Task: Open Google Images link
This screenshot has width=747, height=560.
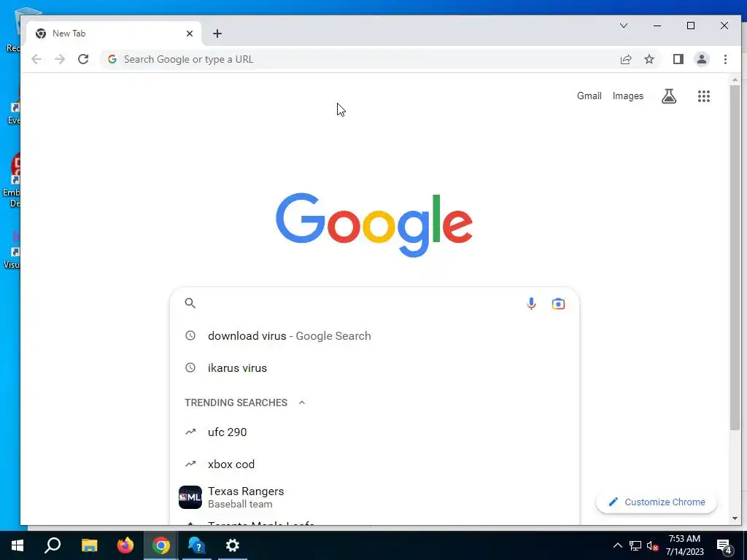Action: pos(628,96)
